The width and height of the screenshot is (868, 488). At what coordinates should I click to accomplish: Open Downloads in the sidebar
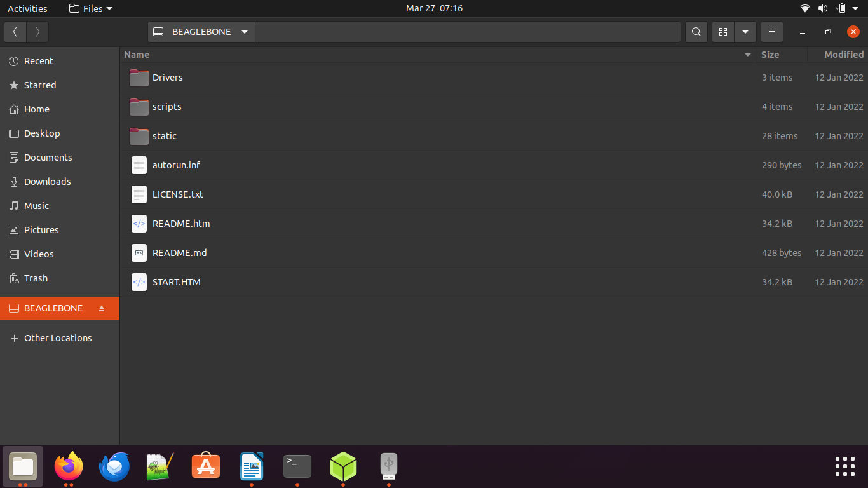(x=60, y=182)
